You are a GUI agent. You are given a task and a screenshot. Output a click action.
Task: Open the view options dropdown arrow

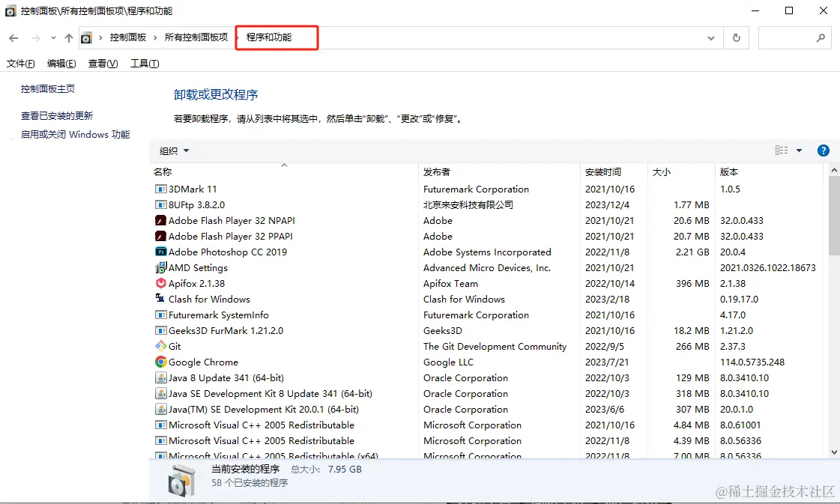coord(799,151)
